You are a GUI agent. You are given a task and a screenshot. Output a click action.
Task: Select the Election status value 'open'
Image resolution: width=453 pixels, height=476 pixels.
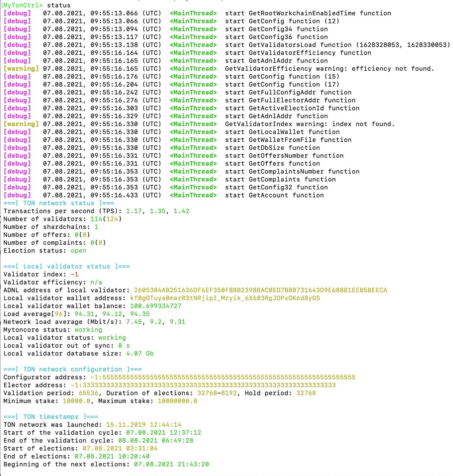(x=78, y=251)
